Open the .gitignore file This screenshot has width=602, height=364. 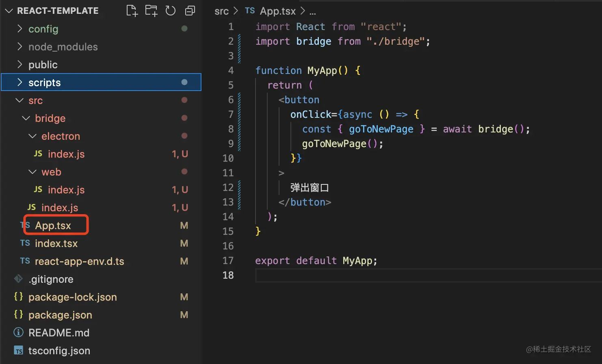[51, 279]
